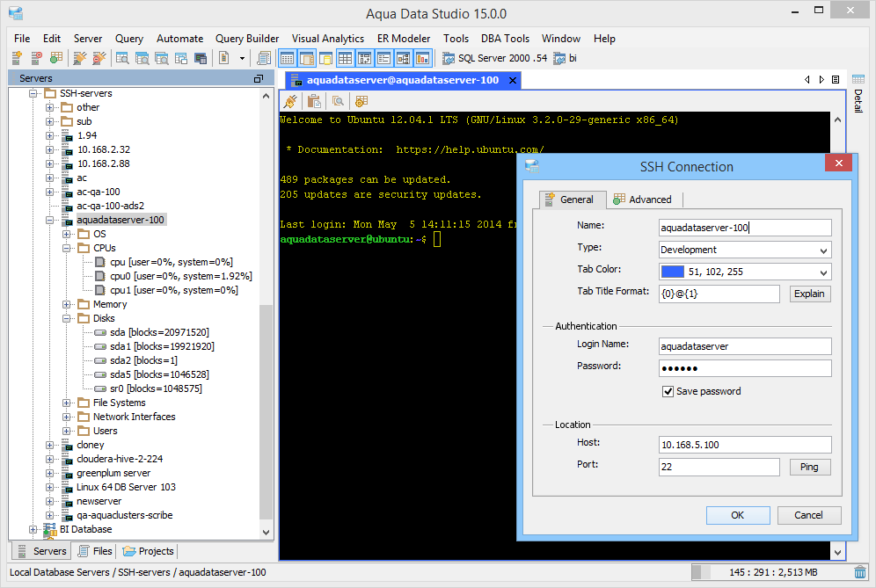Toggle the tree diagram toolbar button
The image size is (876, 588).
[404, 58]
